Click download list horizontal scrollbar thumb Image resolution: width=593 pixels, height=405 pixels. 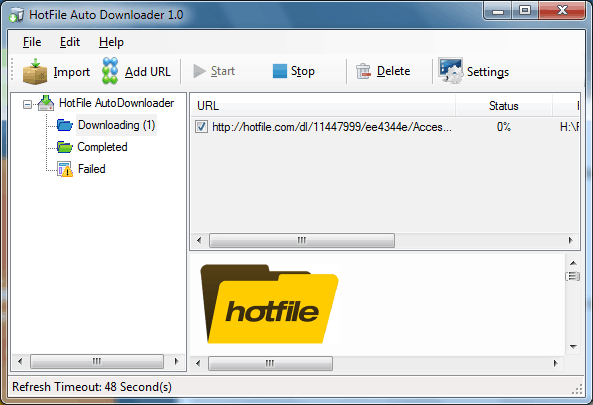click(302, 241)
